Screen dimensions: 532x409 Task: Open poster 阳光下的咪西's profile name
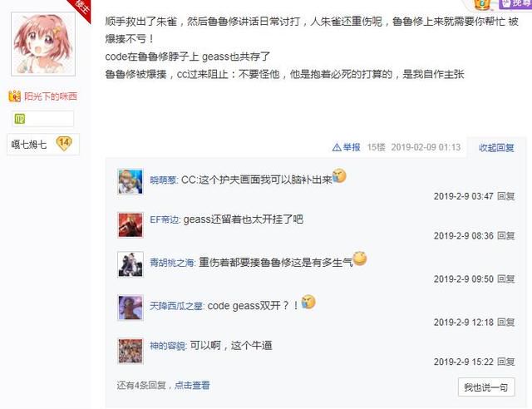click(51, 96)
